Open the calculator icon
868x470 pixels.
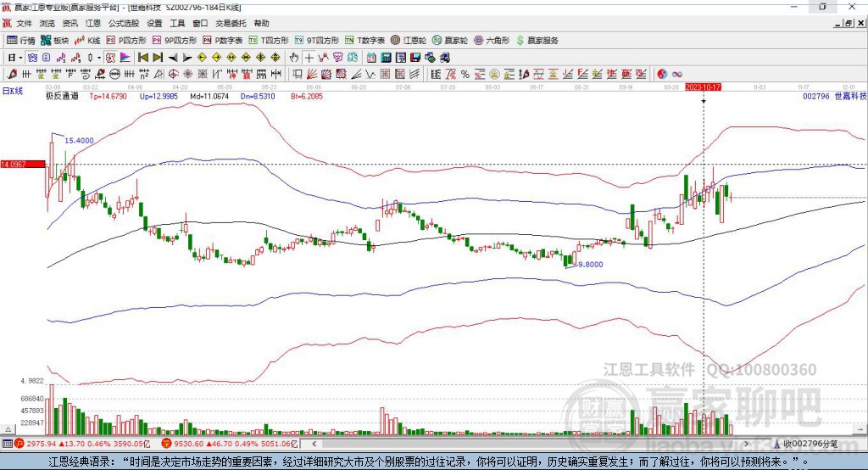point(387,58)
